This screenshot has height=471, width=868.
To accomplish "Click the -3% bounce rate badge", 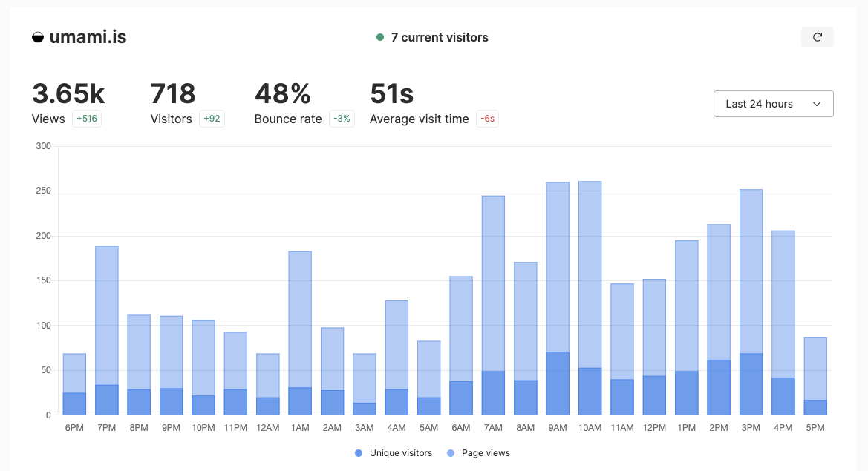I will click(342, 119).
